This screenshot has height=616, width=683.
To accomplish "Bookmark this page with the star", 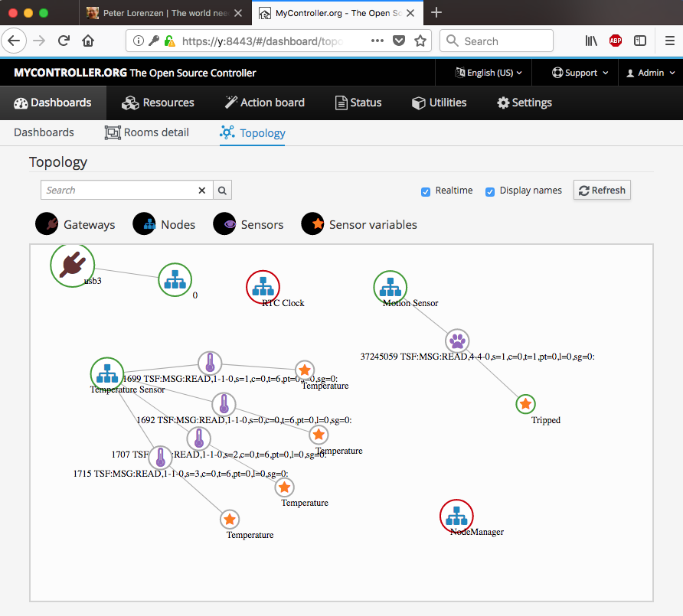I will pyautogui.click(x=420, y=41).
